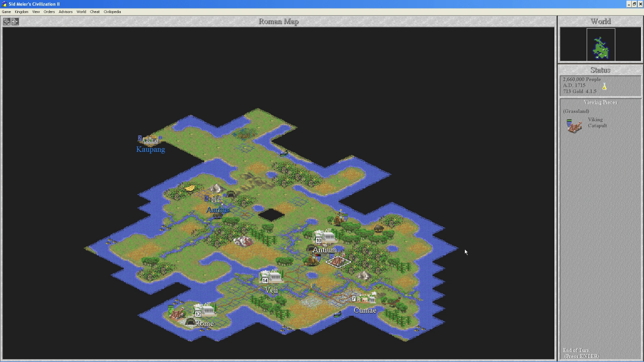Select the city of Veii
The width and height of the screenshot is (644, 362).
[x=271, y=276]
